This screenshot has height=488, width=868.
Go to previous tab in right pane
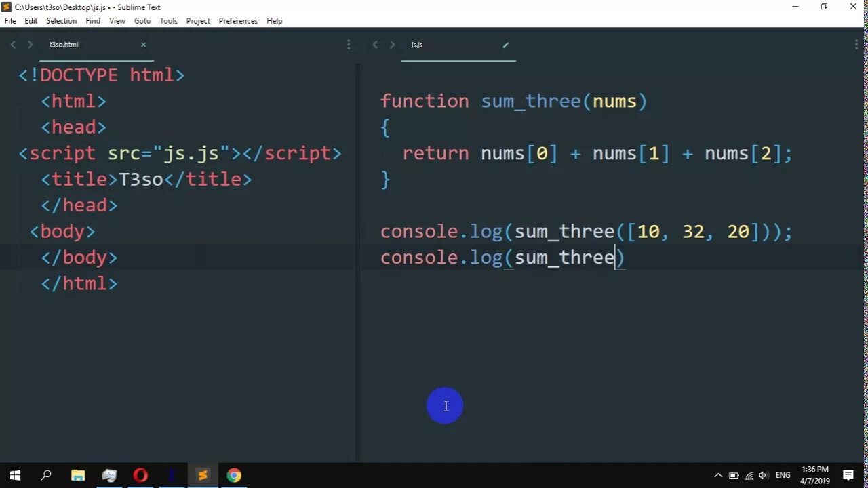[x=374, y=45]
